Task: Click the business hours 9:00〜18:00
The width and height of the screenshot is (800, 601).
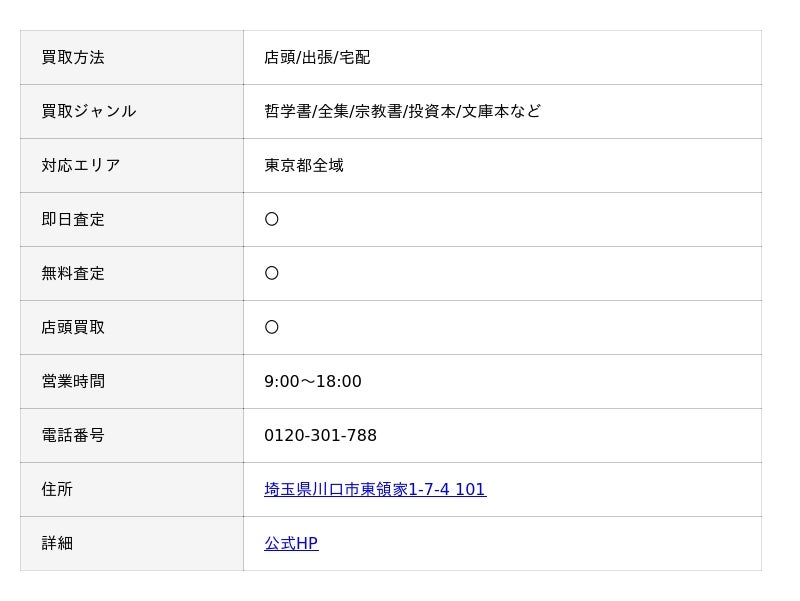Action: pyautogui.click(x=313, y=382)
